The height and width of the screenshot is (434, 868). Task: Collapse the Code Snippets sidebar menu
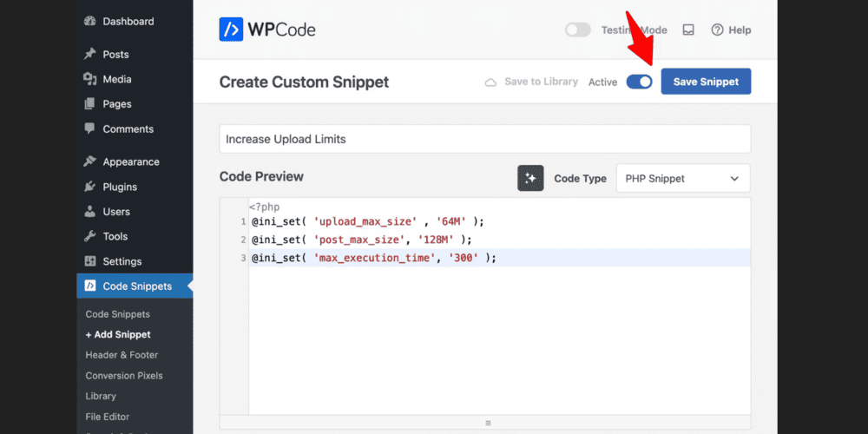tap(136, 286)
